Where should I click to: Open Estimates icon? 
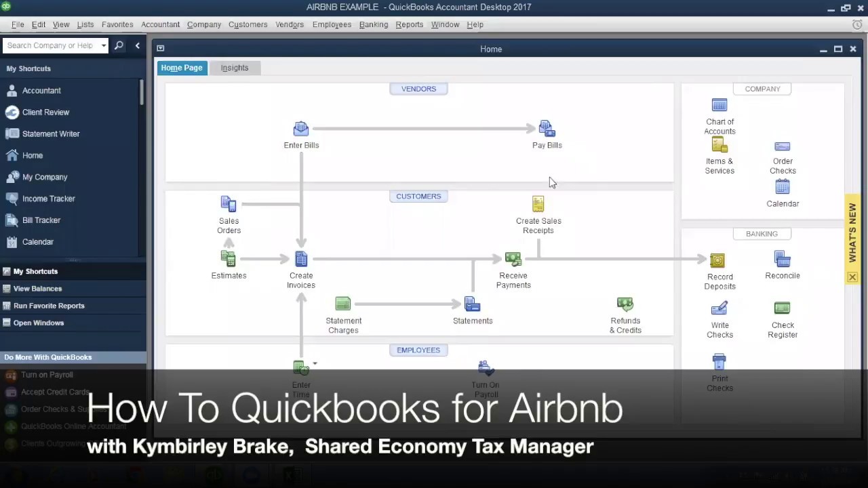pyautogui.click(x=229, y=259)
